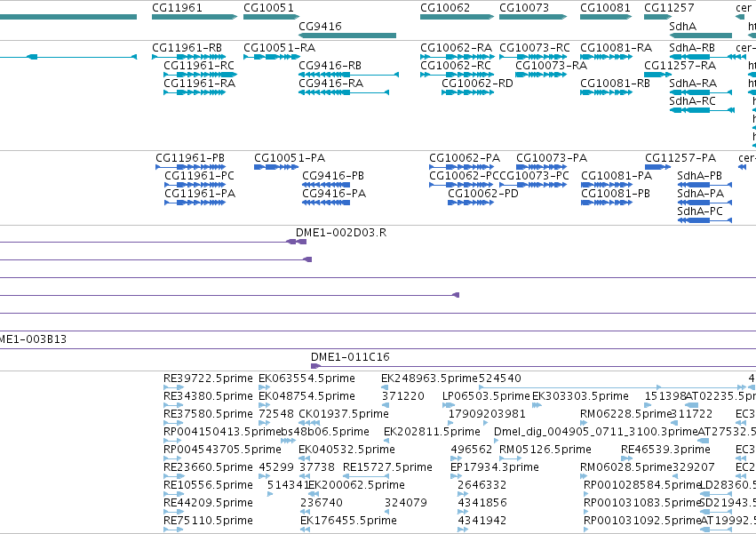756x534 pixels.
Task: Select EST EP17934.3prime
Action: (494, 467)
